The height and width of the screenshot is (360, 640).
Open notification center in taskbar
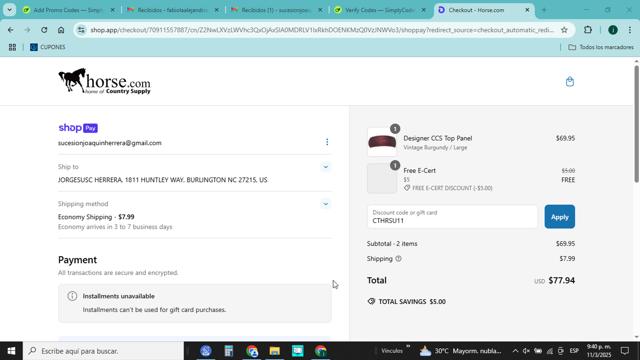click(624, 351)
